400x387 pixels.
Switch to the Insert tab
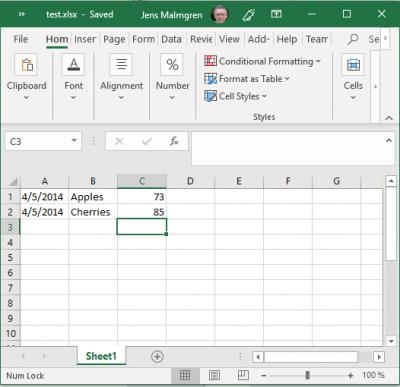tap(85, 39)
